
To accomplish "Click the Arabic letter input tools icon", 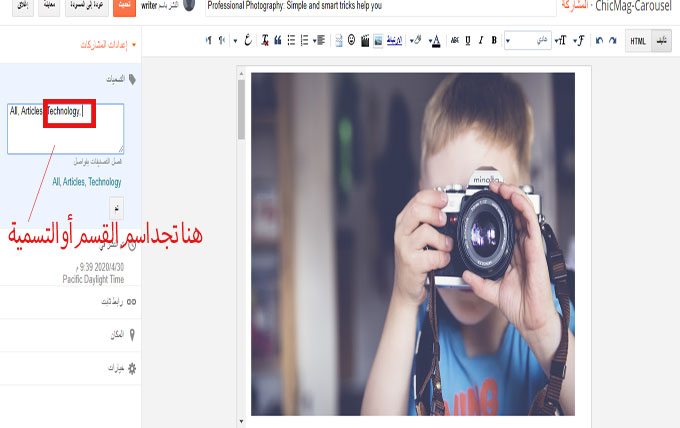I will [x=248, y=40].
